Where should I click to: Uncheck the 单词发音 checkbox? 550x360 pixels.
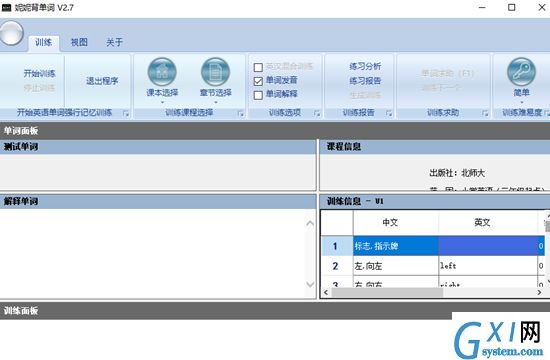pos(258,81)
